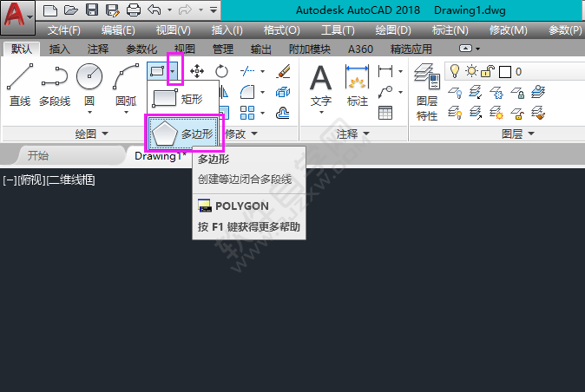This screenshot has width=585, height=392.
Task: Open the Customize Quick Access Toolbar dropdown
Action: 214,10
